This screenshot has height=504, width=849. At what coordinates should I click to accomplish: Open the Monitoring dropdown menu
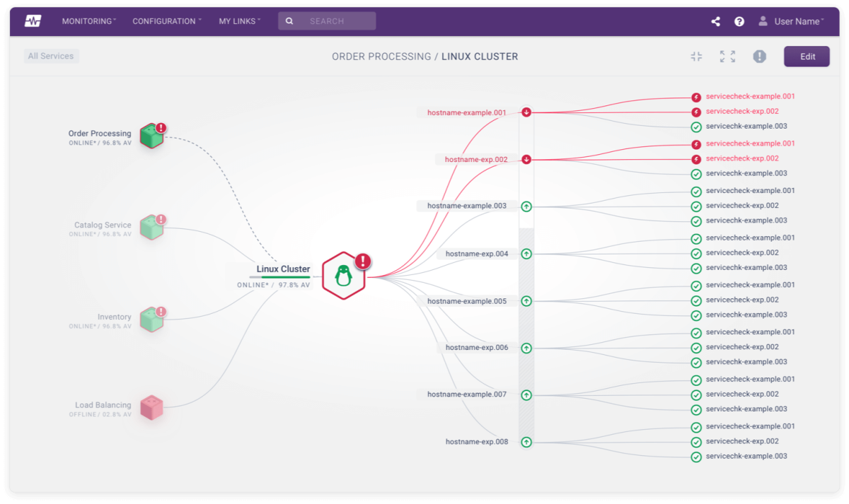point(88,21)
